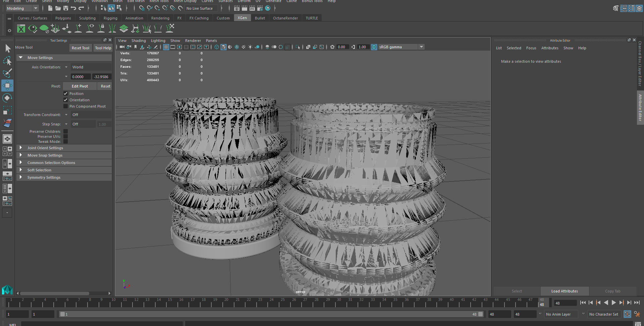The image size is (644, 326).
Task: Click the Load Attributes button
Action: 564,291
